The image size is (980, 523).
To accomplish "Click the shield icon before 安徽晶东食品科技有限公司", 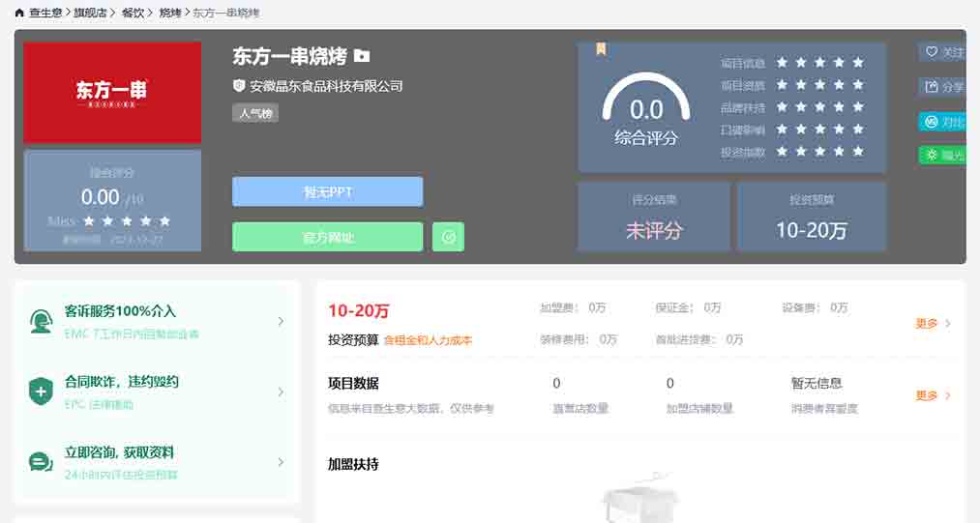I will (x=239, y=86).
